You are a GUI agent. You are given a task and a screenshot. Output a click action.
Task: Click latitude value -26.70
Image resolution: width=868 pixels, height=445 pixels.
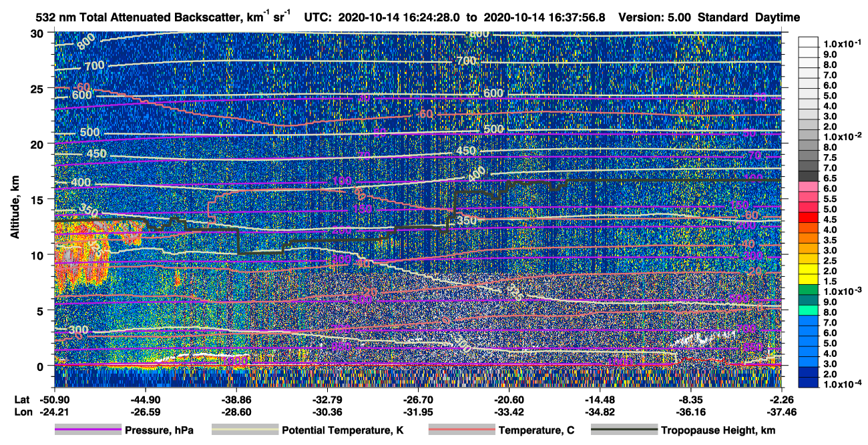pos(417,401)
